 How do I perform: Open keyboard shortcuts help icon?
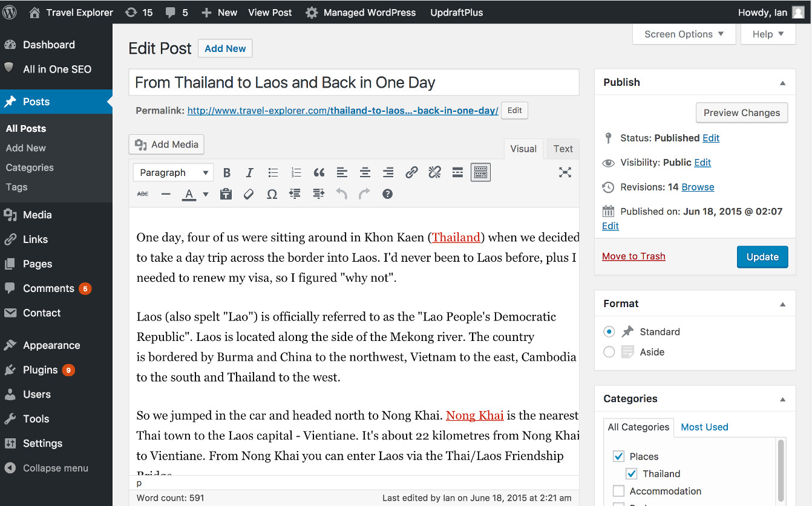click(x=387, y=194)
